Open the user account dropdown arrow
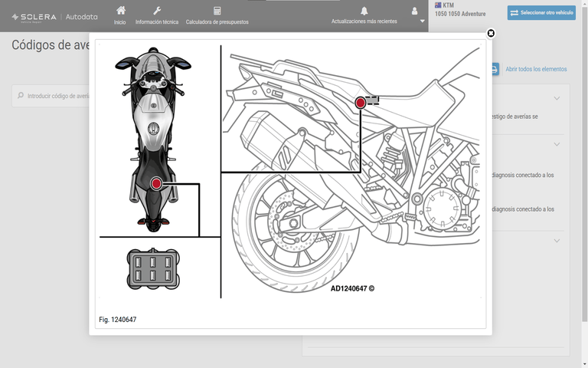 [x=423, y=21]
